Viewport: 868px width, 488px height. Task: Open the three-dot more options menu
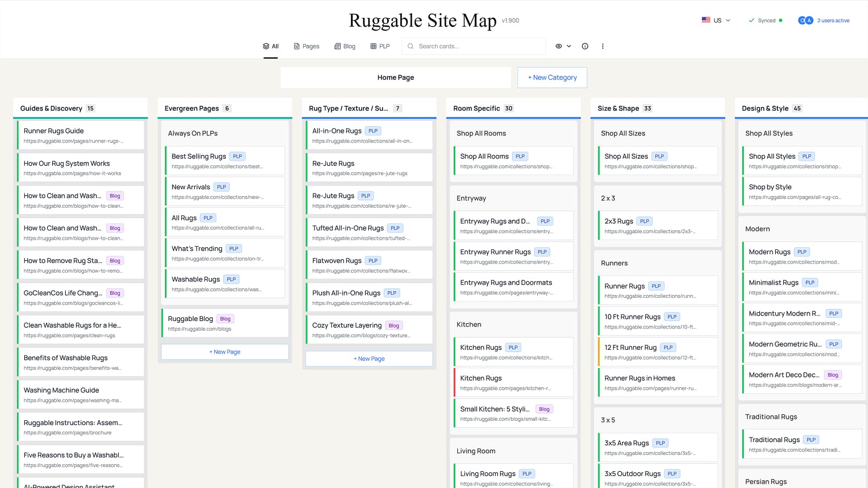coord(603,46)
